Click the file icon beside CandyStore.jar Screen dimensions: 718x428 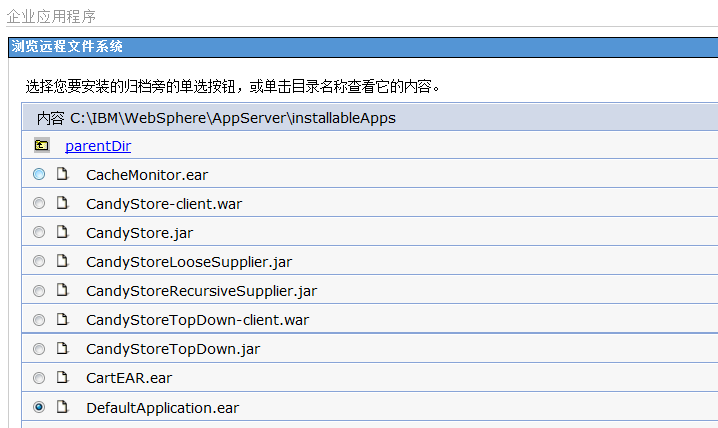click(62, 232)
